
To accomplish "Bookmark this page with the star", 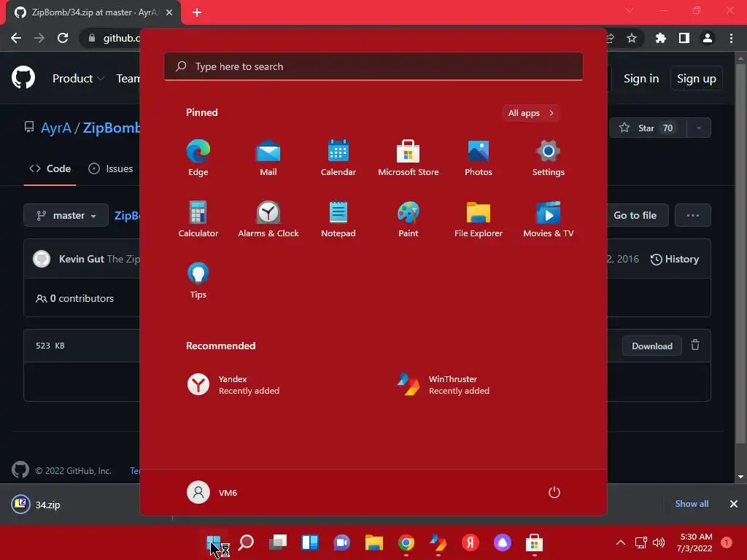I will tap(632, 38).
